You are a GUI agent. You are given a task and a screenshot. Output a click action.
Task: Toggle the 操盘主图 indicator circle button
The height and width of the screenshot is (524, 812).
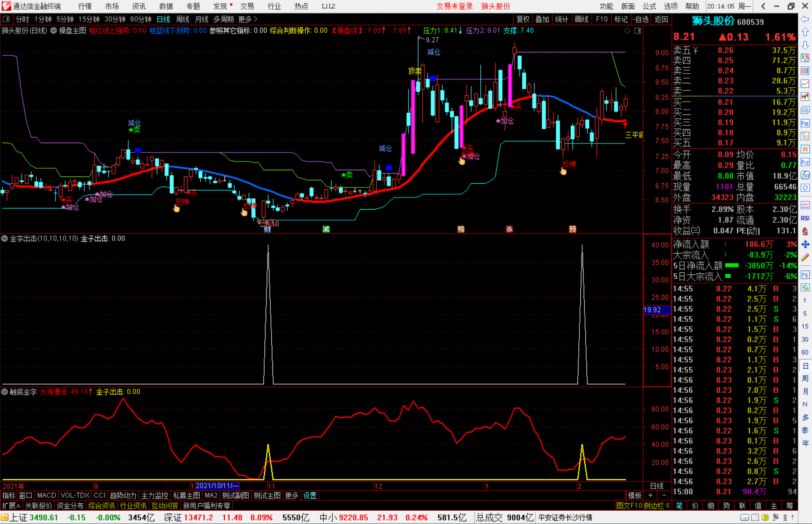(x=53, y=30)
